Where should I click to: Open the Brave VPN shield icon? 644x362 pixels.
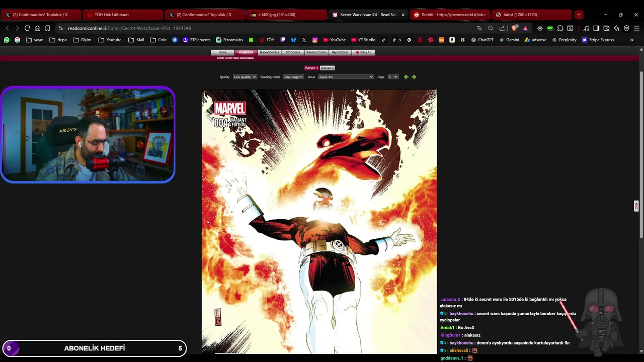[x=626, y=28]
